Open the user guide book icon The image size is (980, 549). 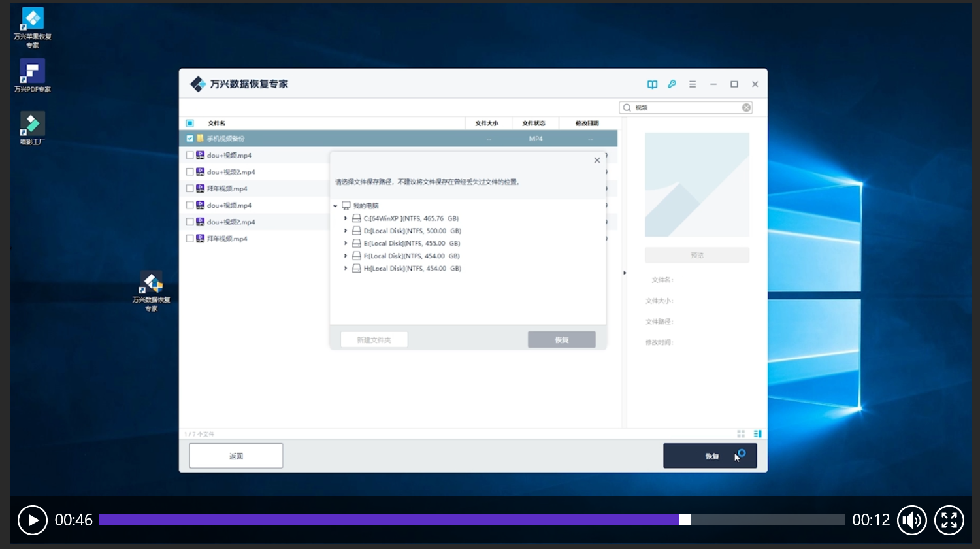pos(652,84)
